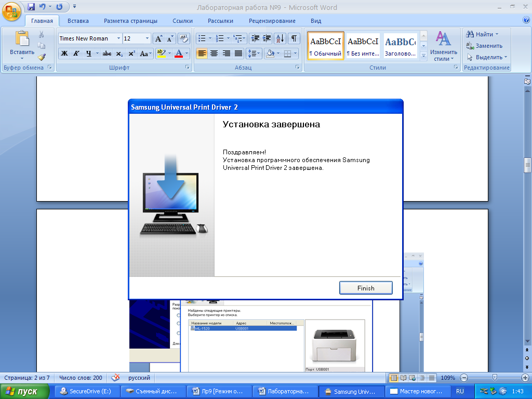The width and height of the screenshot is (532, 399).
Task: Apply text highlight color
Action: [x=162, y=54]
